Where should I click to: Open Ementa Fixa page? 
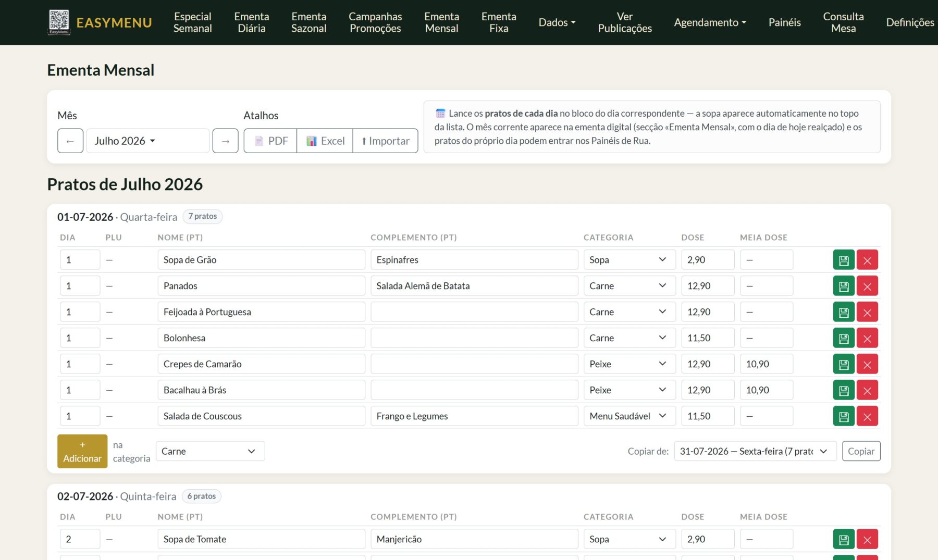[x=499, y=22]
